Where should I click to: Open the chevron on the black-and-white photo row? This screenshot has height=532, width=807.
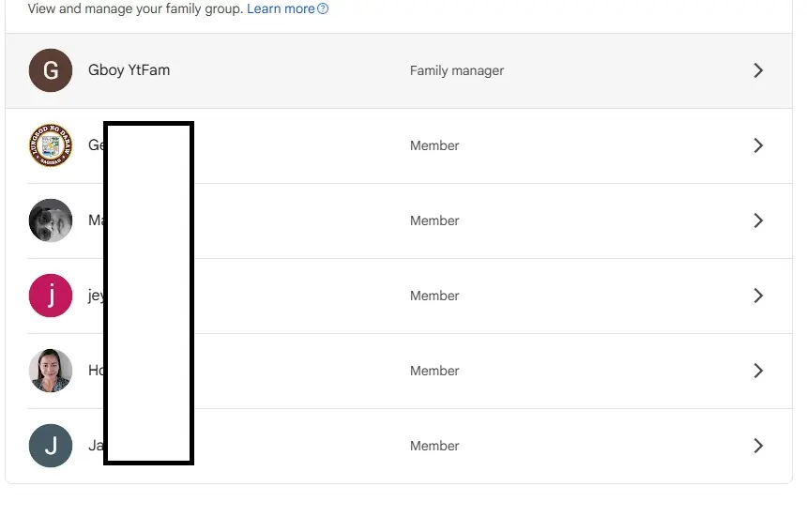coord(758,220)
